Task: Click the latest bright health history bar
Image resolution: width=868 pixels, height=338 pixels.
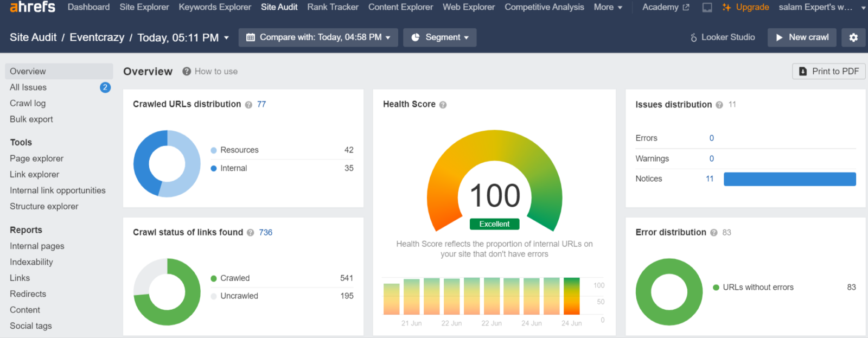Action: [572, 296]
